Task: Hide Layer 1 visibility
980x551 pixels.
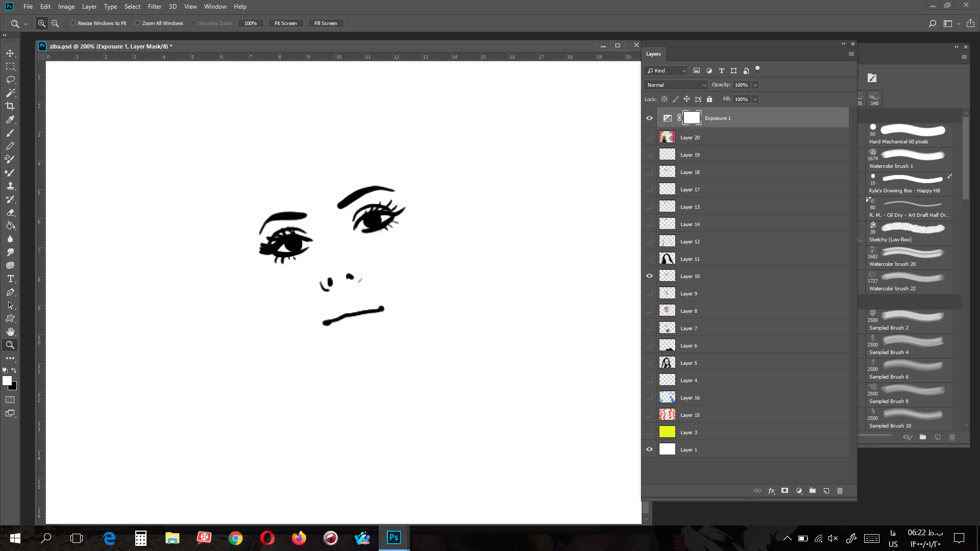Action: click(649, 449)
